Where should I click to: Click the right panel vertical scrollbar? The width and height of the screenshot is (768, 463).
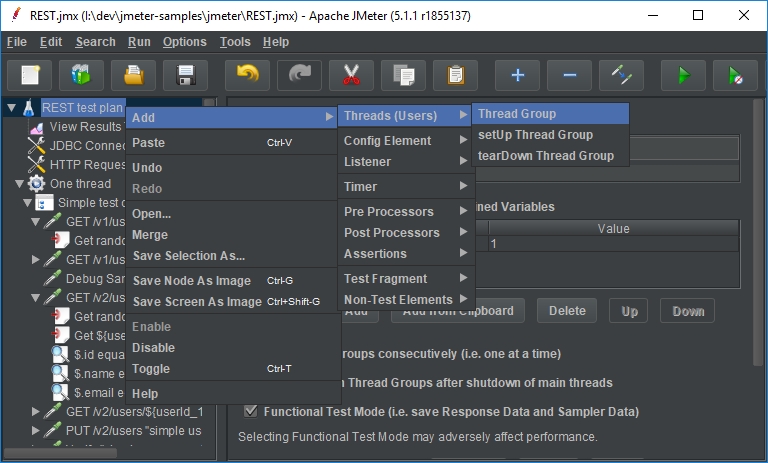pos(759,231)
